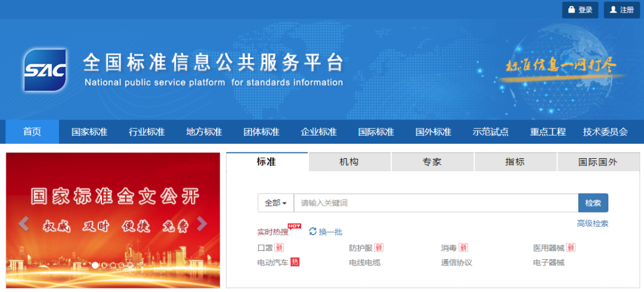Image resolution: width=644 pixels, height=292 pixels.
Task: Click the lock icon beside 登录
Action: (571, 10)
